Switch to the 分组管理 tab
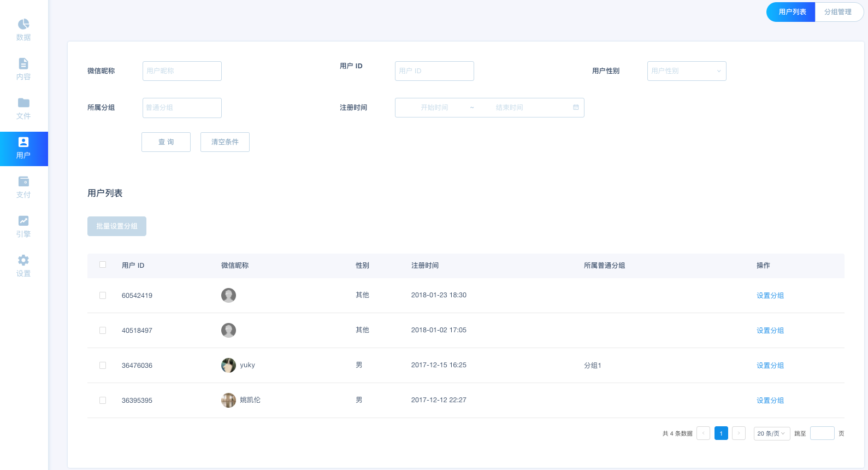Screen dimensions: 868x470 pyautogui.click(x=838, y=12)
